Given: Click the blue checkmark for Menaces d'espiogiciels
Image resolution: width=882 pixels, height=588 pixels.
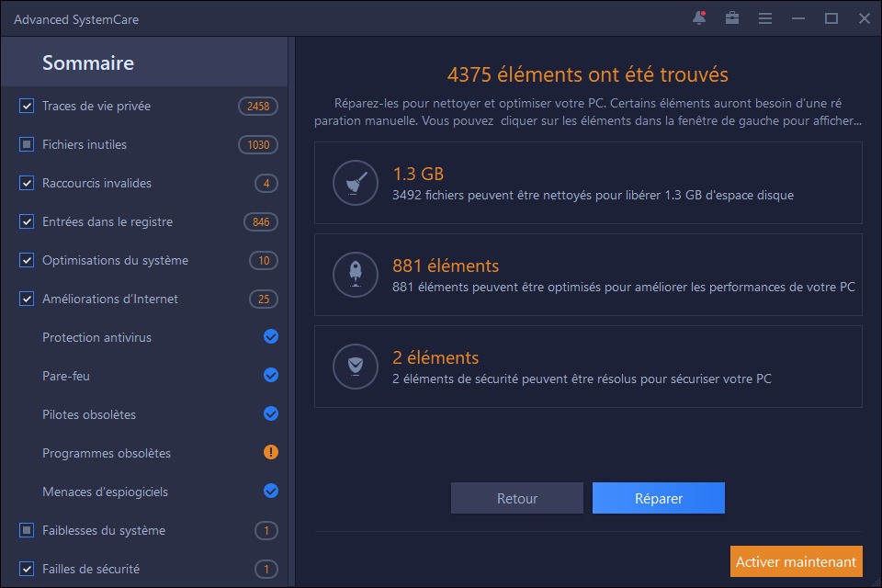Looking at the screenshot, I should pyautogui.click(x=270, y=492).
